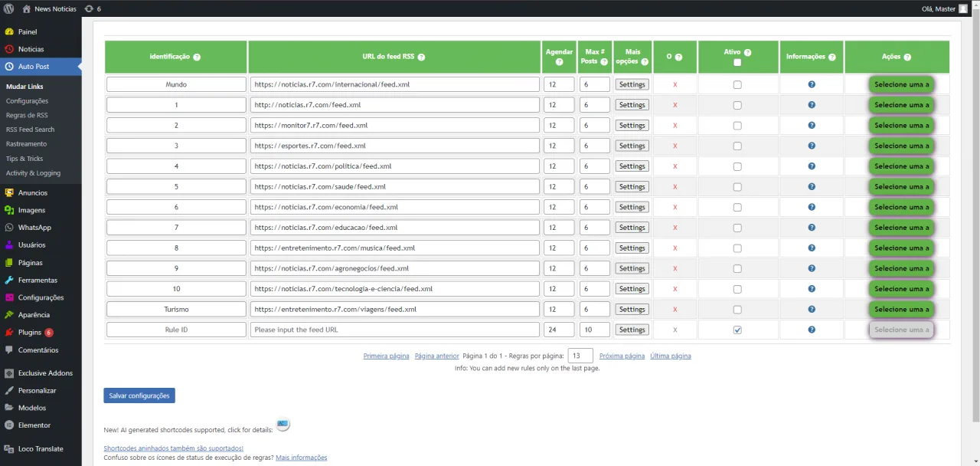
Task: Open the Configurações submenu under Auto Post
Action: (x=27, y=101)
